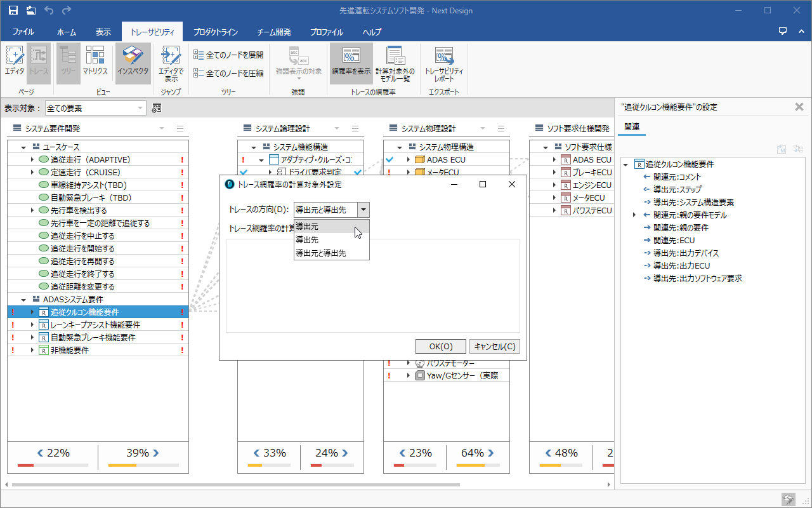This screenshot has width=812, height=508.
Task: Collapse the ADASシステム要件 node
Action: coord(23,299)
